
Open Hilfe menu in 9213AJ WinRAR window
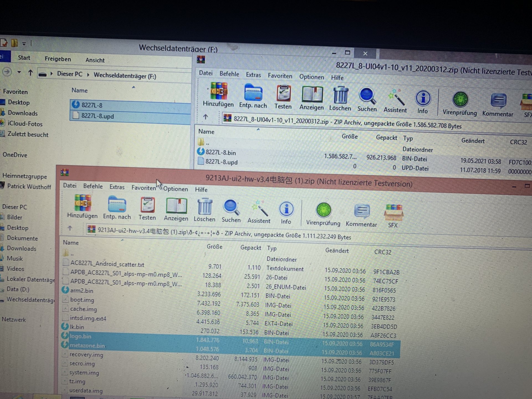201,190
